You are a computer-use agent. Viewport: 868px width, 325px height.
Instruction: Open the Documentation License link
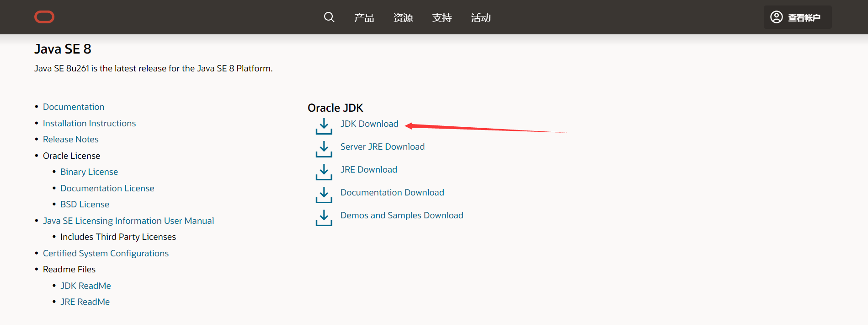tap(107, 188)
